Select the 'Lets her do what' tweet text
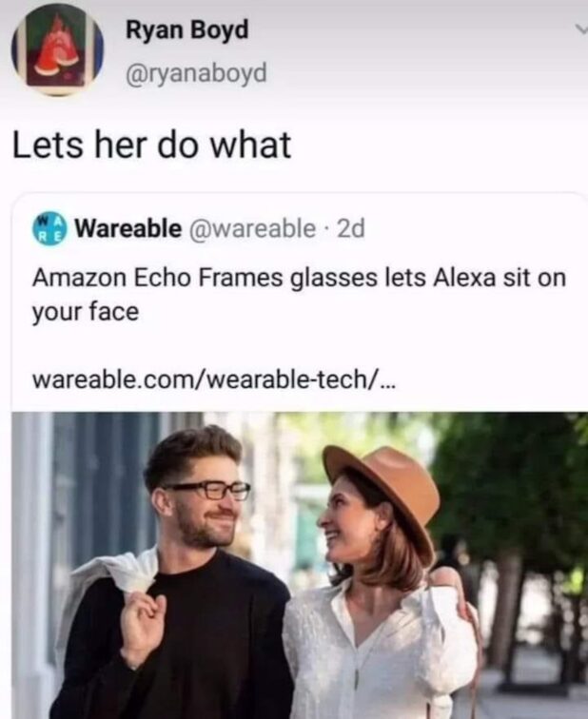 point(151,145)
